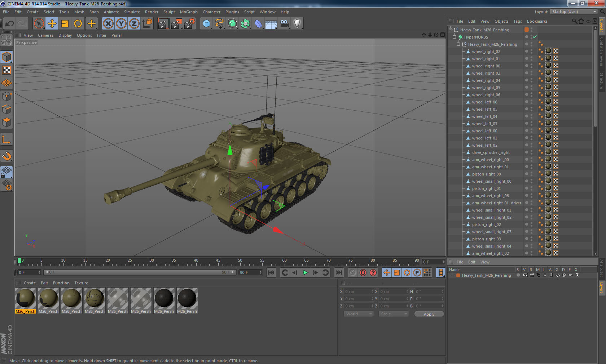The height and width of the screenshot is (364, 606).
Task: Open the Array modeling objects icon
Action: [x=245, y=24]
